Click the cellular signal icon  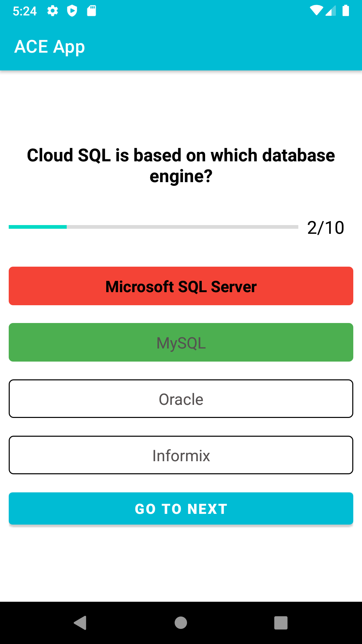pos(331,11)
